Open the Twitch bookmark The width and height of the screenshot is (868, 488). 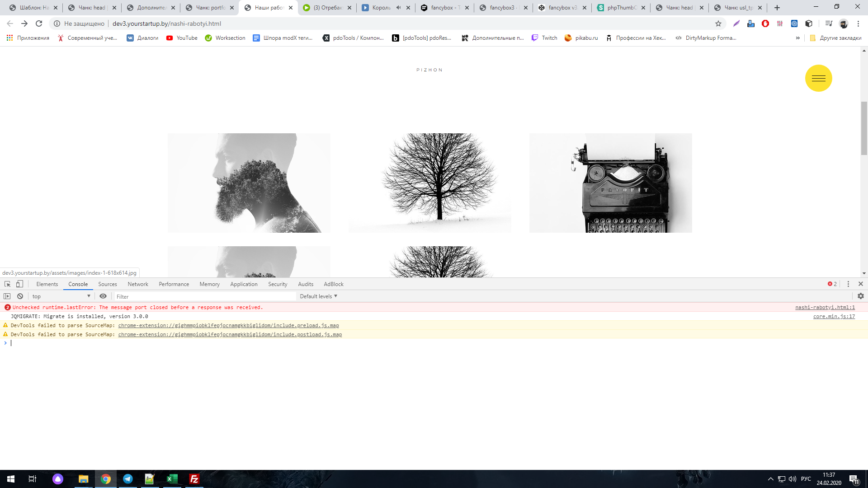pos(544,38)
